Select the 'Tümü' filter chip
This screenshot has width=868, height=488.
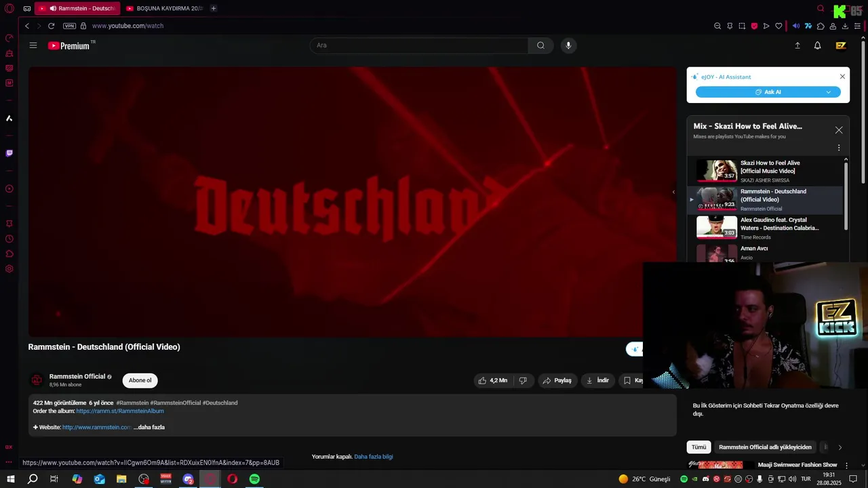tap(699, 447)
